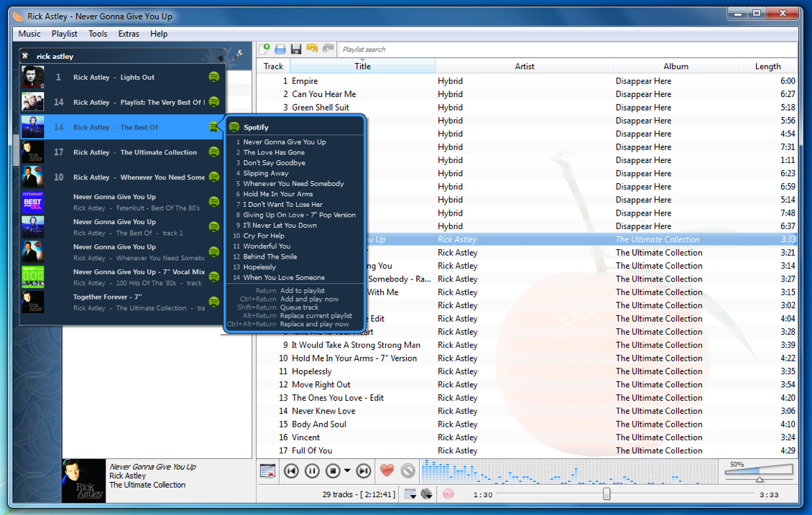This screenshot has width=812, height=515.
Task: Select playlist row 'Green Shell Suit'
Action: click(x=527, y=107)
